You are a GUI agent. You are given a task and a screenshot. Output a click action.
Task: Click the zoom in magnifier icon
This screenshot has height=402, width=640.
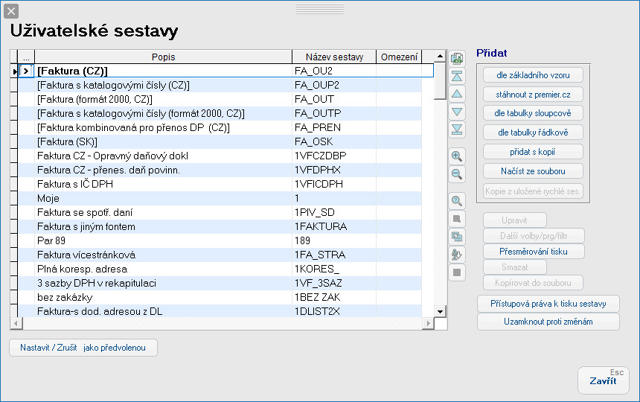457,156
